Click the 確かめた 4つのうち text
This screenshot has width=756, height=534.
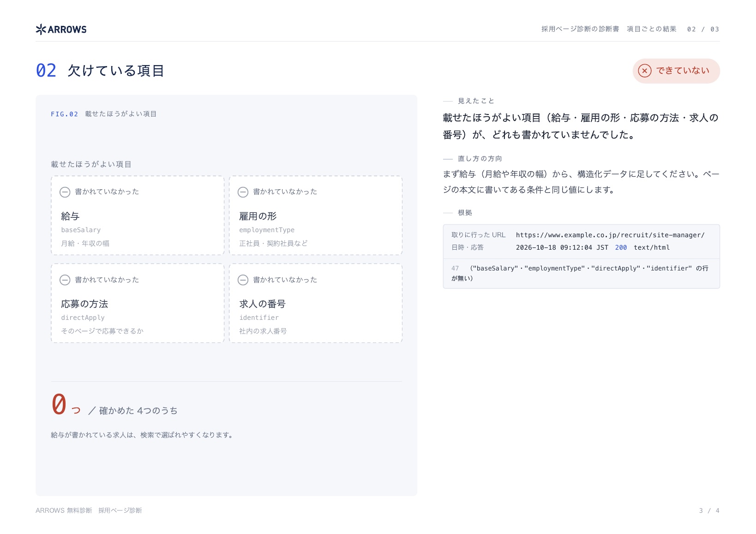(138, 411)
